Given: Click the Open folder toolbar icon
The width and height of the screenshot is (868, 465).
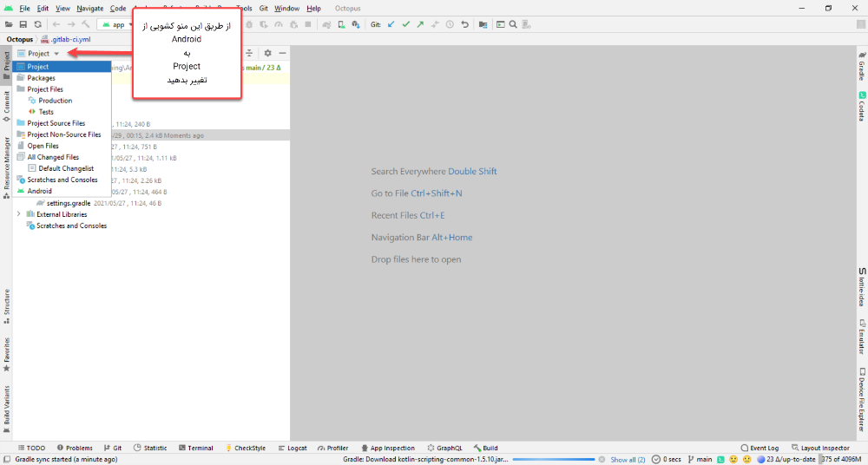Looking at the screenshot, I should (x=9, y=24).
